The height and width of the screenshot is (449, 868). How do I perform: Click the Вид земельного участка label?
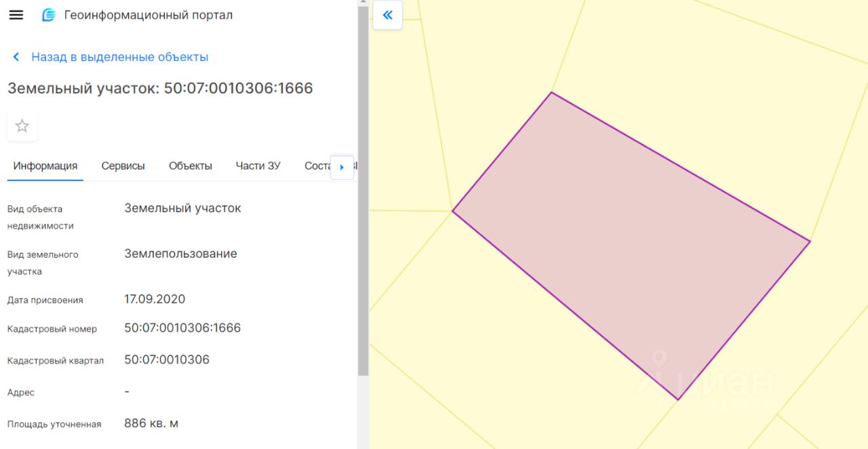point(43,262)
